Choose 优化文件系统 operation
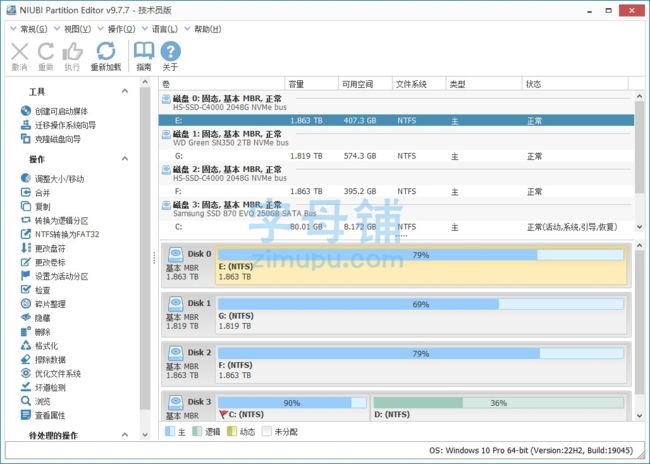This screenshot has width=650, height=464. tap(51, 374)
